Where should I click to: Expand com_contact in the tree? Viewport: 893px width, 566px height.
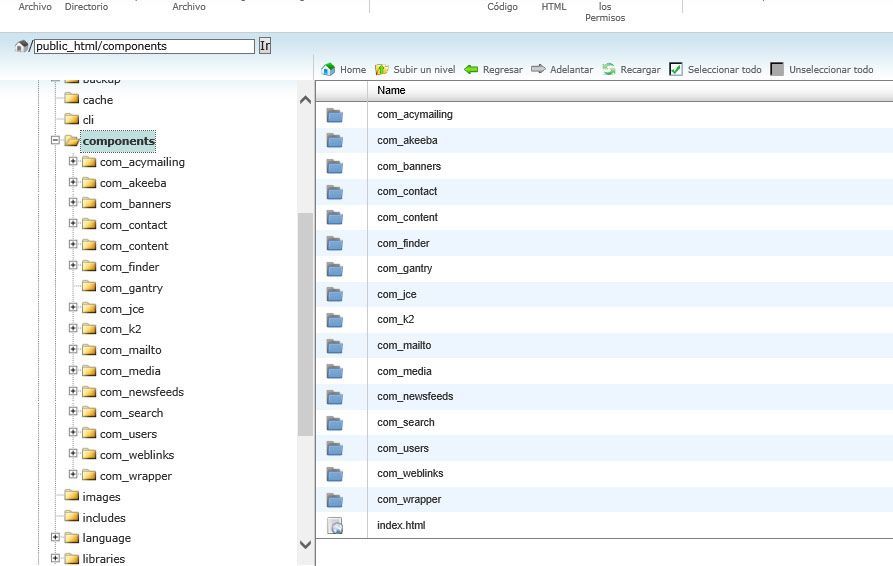click(73, 224)
